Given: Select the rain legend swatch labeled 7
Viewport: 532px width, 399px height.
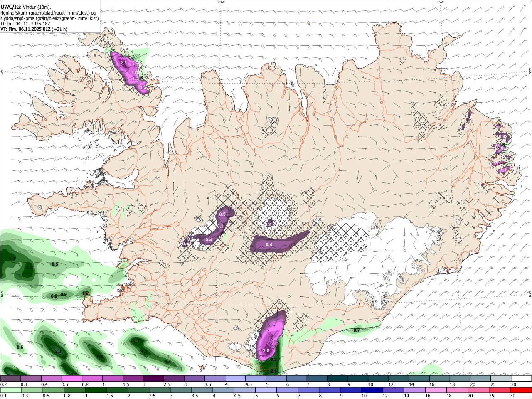Looking at the screenshot, I should [x=308, y=390].
